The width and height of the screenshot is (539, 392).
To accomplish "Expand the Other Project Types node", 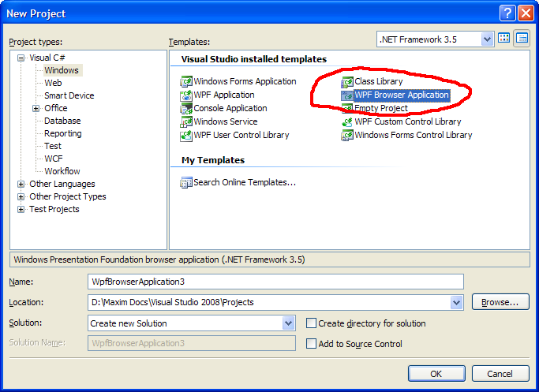I will pyautogui.click(x=21, y=197).
